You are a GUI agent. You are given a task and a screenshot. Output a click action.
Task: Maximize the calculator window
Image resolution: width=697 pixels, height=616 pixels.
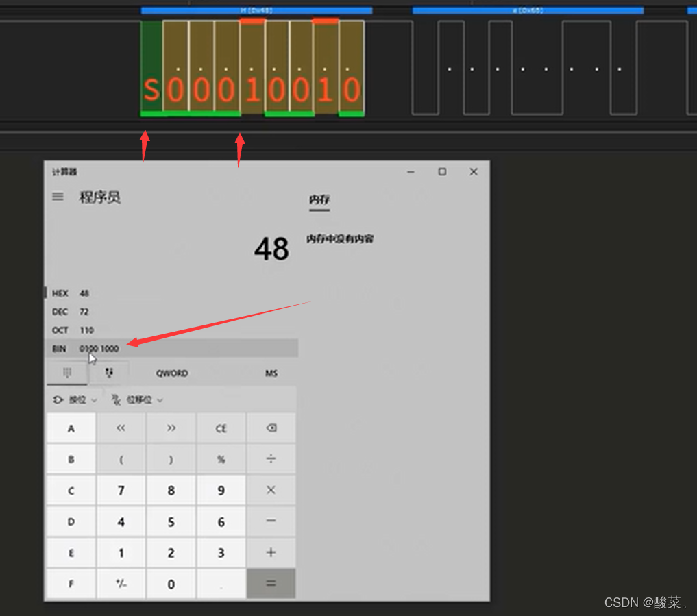point(442,171)
